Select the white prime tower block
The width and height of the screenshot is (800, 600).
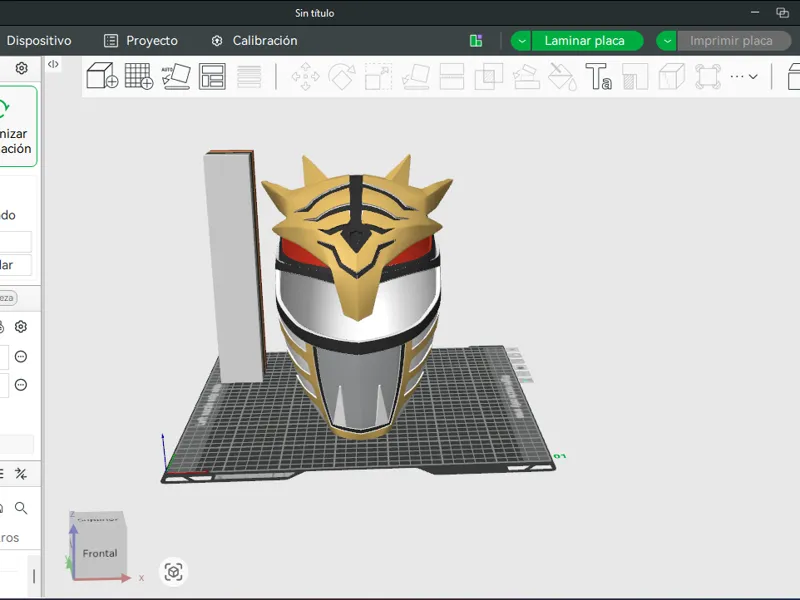(234, 265)
